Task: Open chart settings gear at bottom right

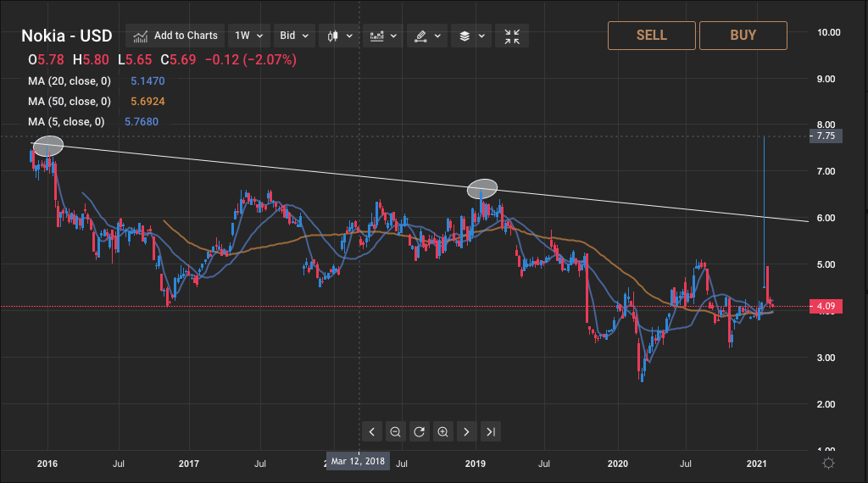Action: tap(829, 463)
